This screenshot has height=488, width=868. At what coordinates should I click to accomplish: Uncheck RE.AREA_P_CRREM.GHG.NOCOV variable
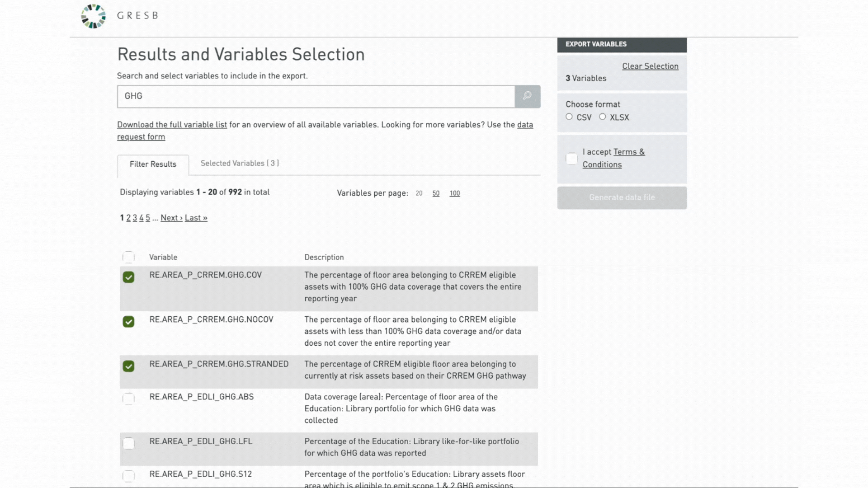point(128,322)
